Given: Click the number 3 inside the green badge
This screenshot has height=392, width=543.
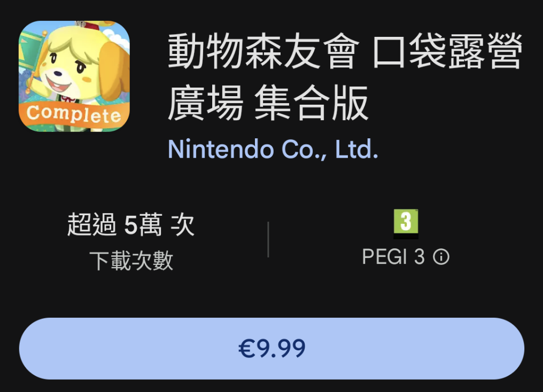Looking at the screenshot, I should coord(406,222).
